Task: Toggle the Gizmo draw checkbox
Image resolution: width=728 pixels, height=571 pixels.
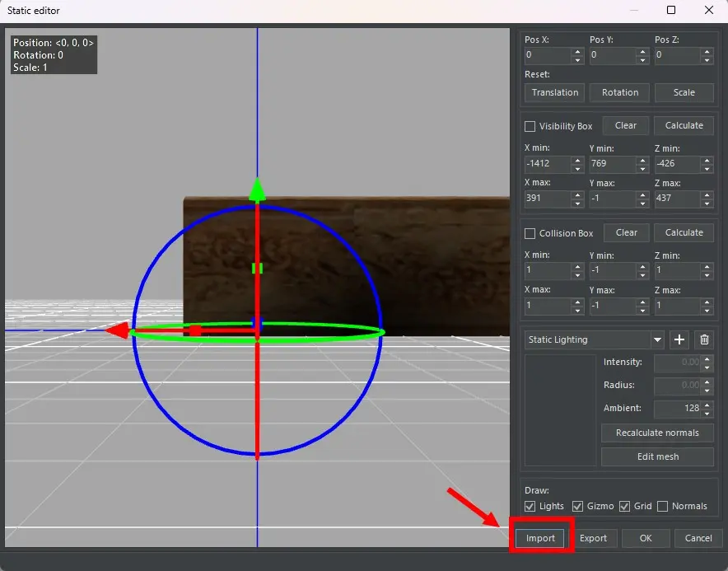Action: coord(578,506)
